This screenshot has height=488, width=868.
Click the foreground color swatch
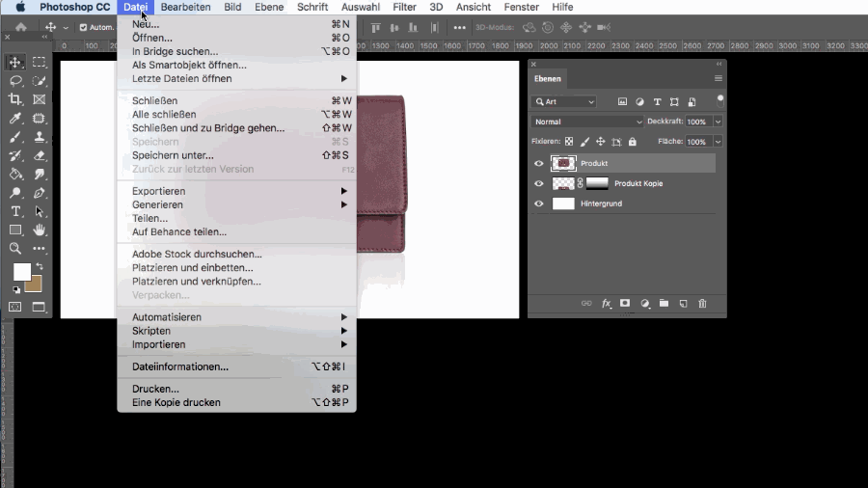[21, 272]
